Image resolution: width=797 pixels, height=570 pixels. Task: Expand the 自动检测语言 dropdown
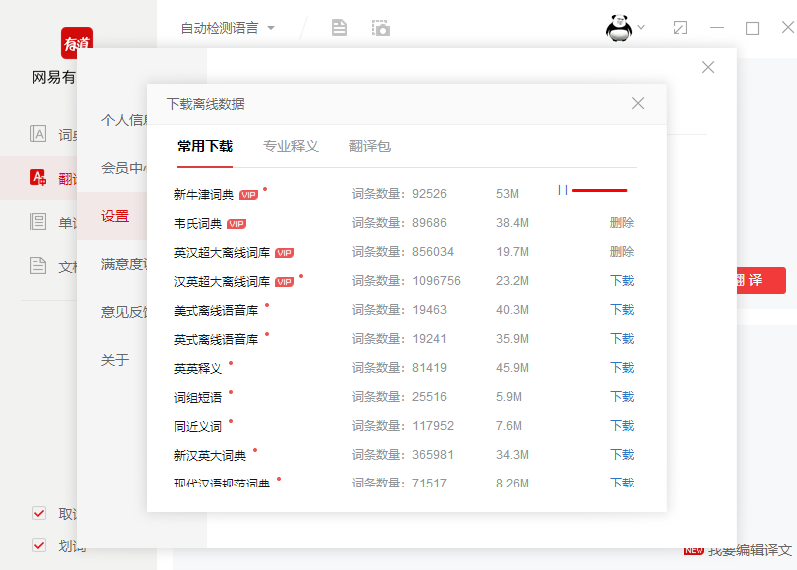tap(227, 28)
